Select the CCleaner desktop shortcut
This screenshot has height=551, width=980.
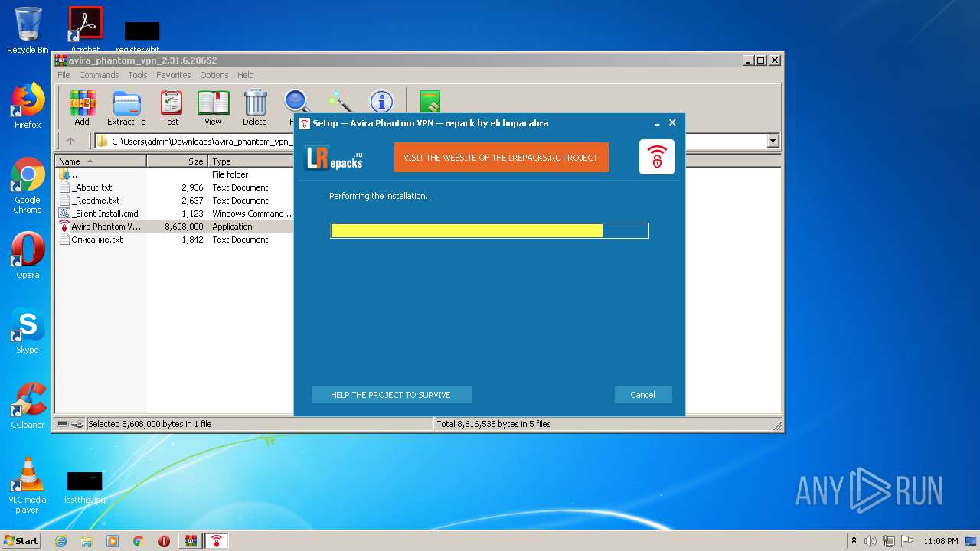[28, 406]
